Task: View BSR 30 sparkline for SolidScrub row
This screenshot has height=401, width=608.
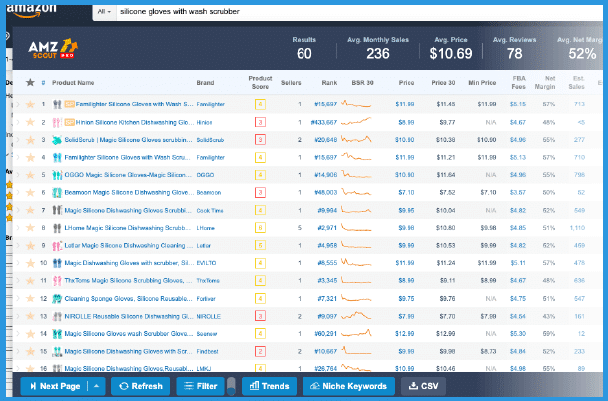Action: tap(356, 139)
